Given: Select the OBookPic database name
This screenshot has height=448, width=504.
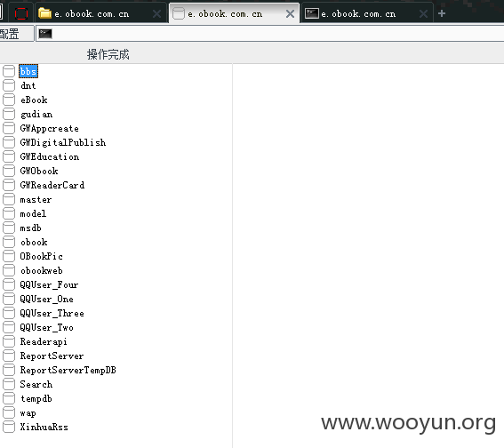Looking at the screenshot, I should 42,257.
